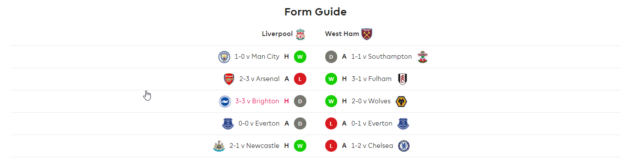Click the green W badge beside Newcastle

pos(300,146)
